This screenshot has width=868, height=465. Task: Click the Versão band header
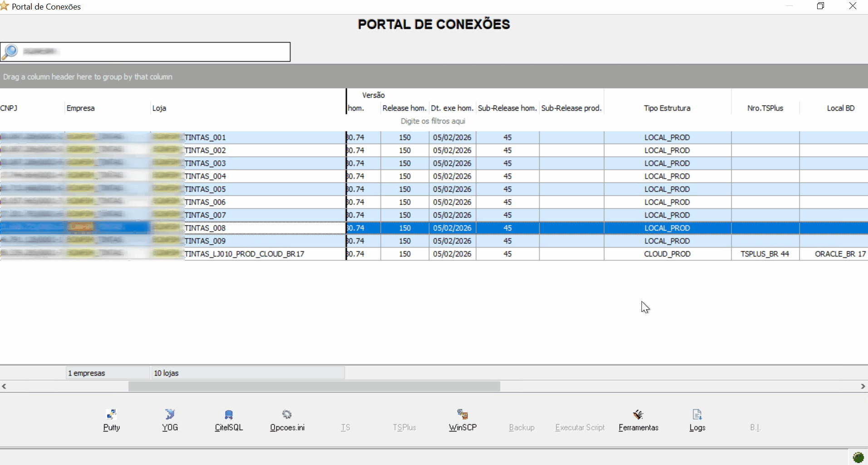[x=374, y=95]
